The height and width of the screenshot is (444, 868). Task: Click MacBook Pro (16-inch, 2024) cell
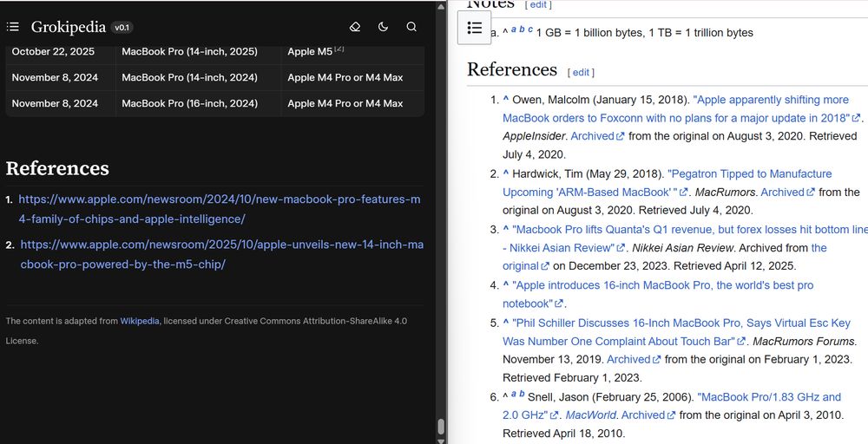point(198,103)
